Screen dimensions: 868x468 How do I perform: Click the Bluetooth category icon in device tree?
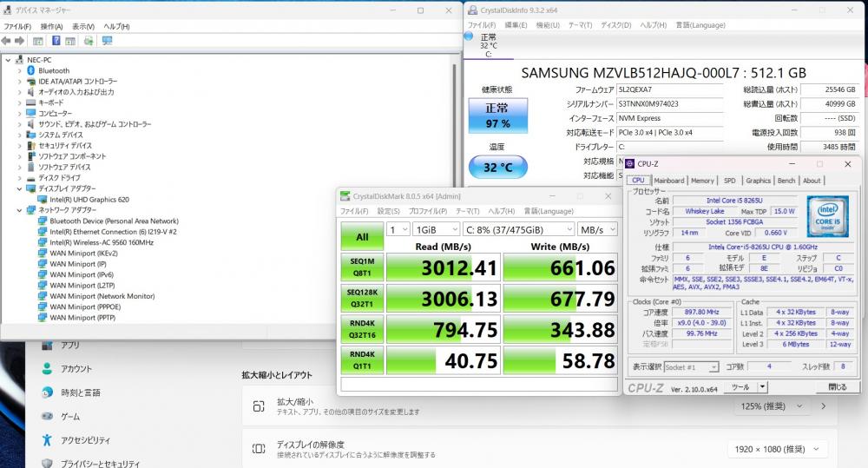point(31,70)
